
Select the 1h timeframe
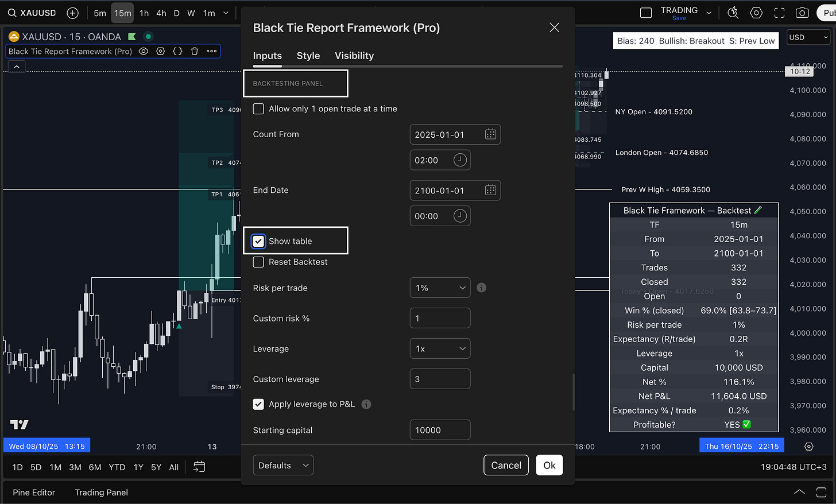tap(144, 13)
